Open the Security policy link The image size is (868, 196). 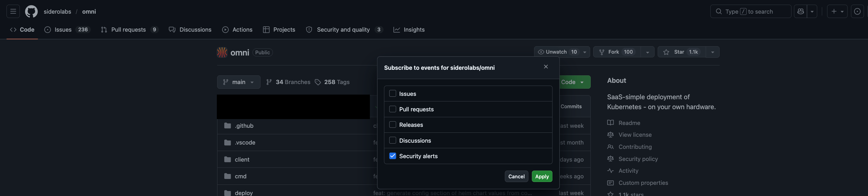638,159
